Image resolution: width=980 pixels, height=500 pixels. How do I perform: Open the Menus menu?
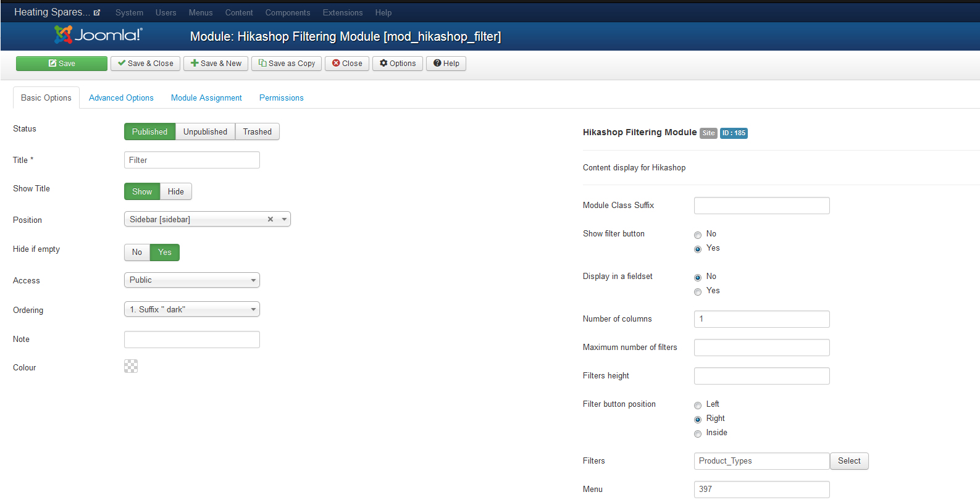201,12
